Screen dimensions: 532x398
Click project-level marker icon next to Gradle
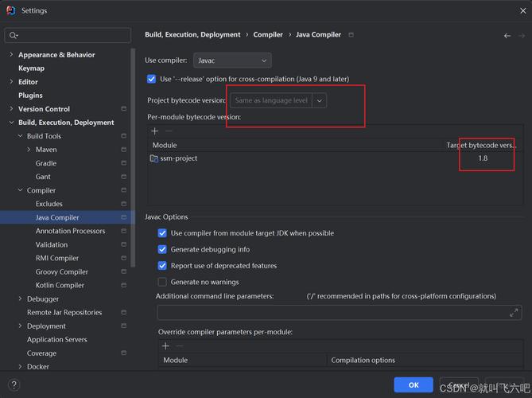tap(124, 163)
